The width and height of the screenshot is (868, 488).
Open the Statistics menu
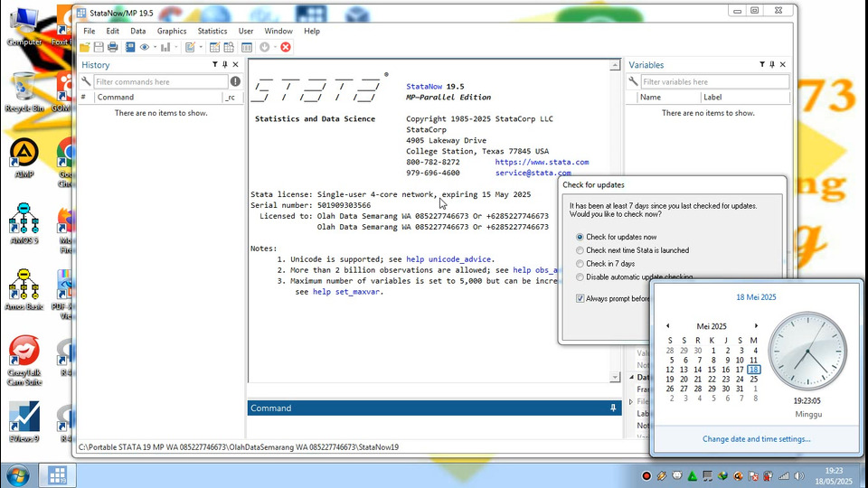[x=212, y=31]
